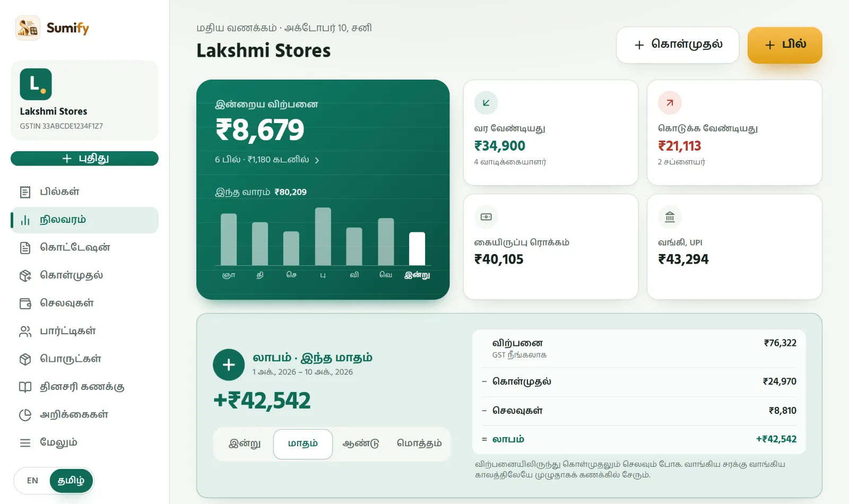This screenshot has height=504, width=849.
Task: Click the + புதிது green button
Action: pos(84,159)
